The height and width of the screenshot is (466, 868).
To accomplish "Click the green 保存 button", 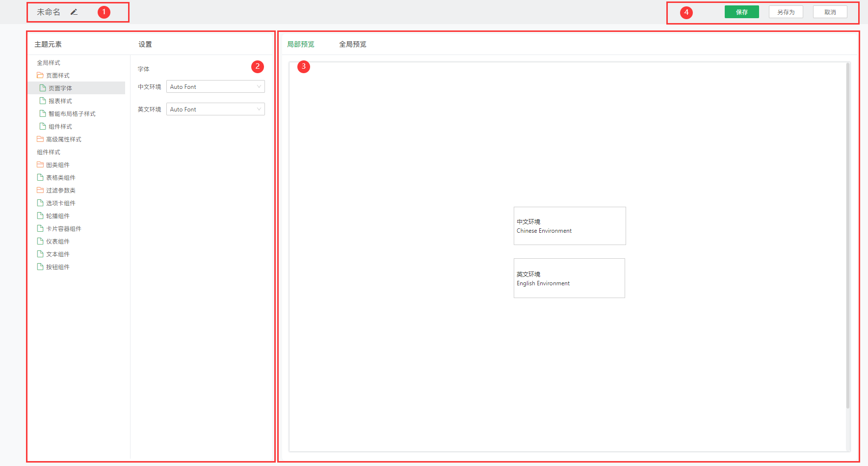I will pyautogui.click(x=741, y=12).
